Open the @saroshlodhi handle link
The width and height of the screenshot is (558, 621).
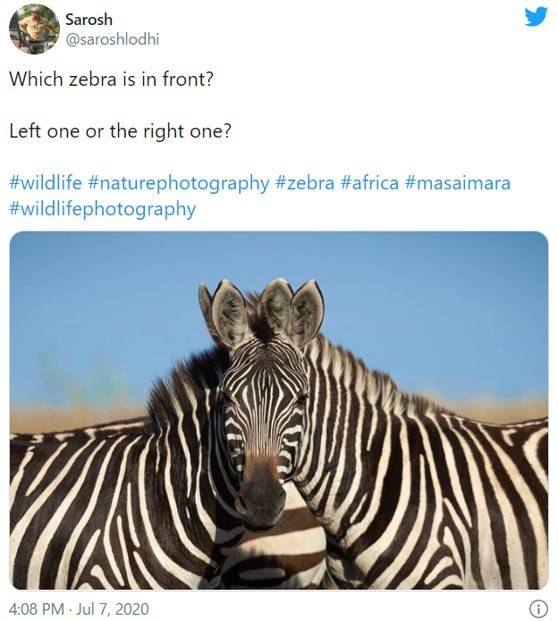tap(112, 40)
